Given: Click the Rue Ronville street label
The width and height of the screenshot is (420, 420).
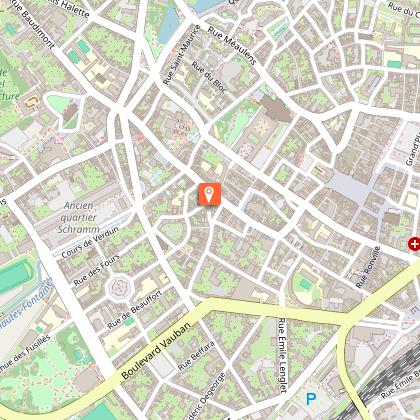Looking at the screenshot, I should 368,267.
